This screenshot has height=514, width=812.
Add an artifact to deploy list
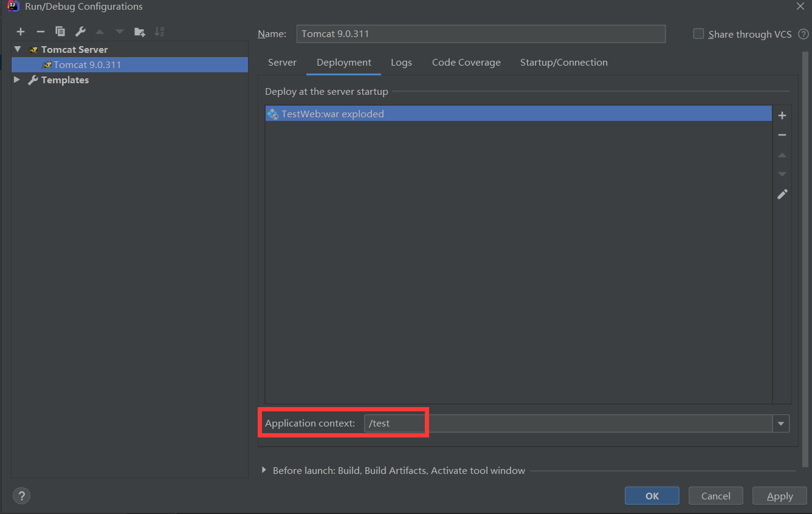[x=782, y=115]
